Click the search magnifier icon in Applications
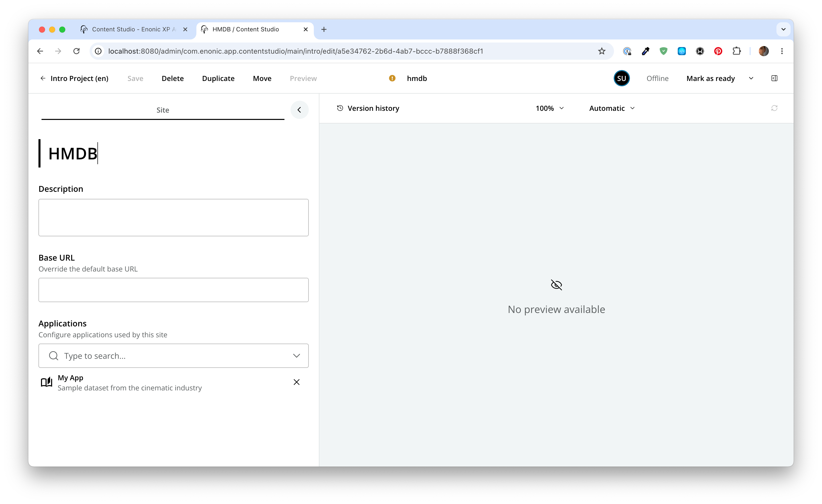The height and width of the screenshot is (504, 822). click(x=53, y=356)
